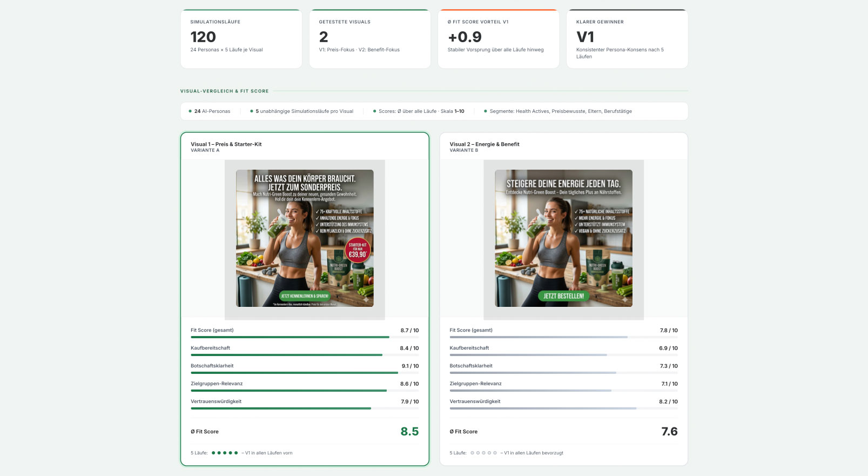The image size is (868, 476).
Task: Click "5 unabhängige Simulationsläufe pro Visual" info item
Action: pos(302,111)
